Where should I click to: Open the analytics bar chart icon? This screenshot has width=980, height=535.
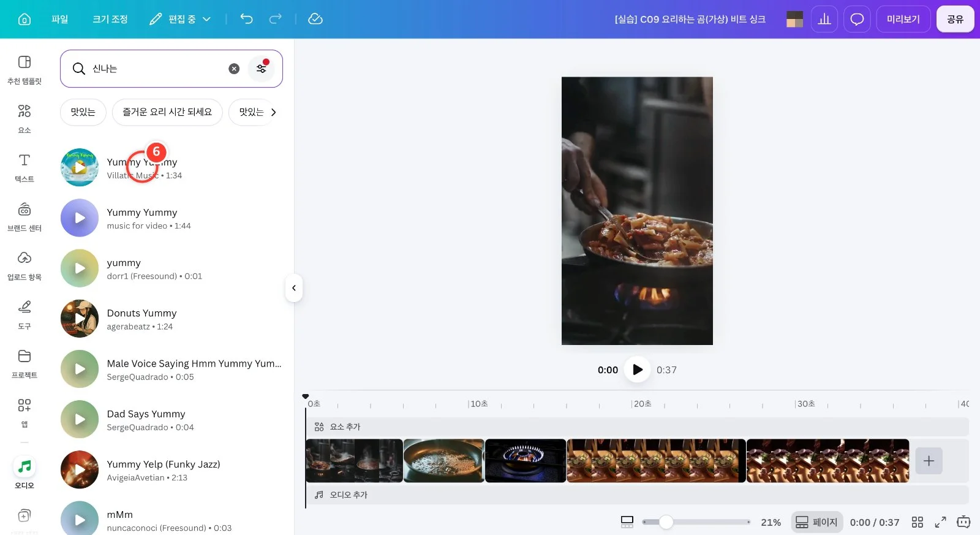tap(824, 20)
